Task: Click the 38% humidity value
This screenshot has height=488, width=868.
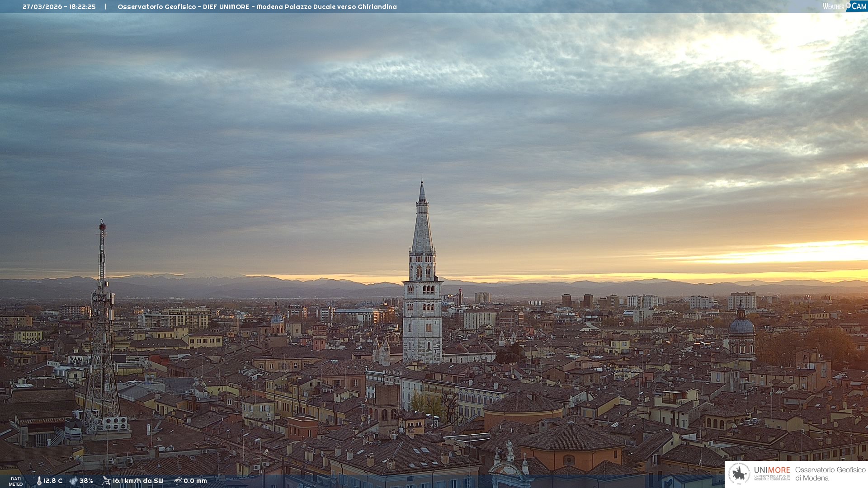Action: pos(86,481)
